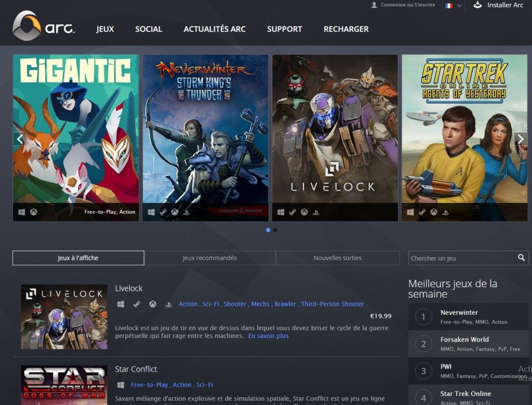This screenshot has height=405, width=532.
Task: Click the search magnifier icon
Action: point(521,258)
